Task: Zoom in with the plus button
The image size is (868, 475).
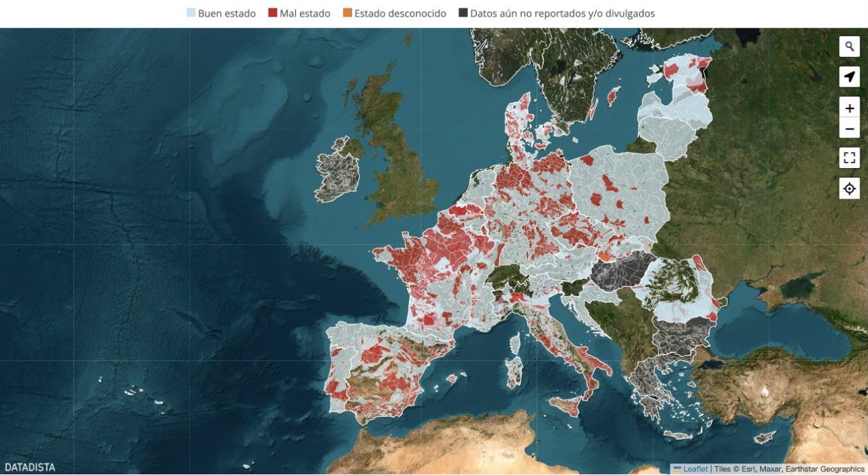Action: [849, 108]
